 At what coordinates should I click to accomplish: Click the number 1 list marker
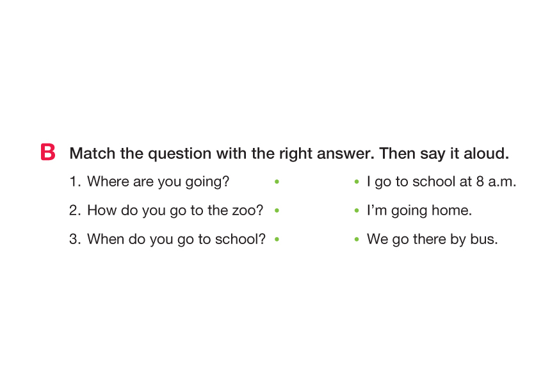[x=74, y=182]
